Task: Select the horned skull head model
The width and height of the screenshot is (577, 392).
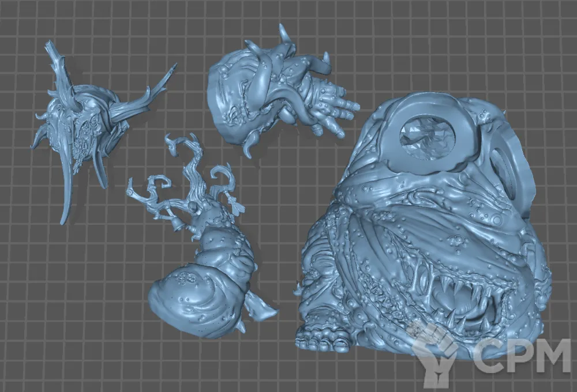Action: click(81, 121)
